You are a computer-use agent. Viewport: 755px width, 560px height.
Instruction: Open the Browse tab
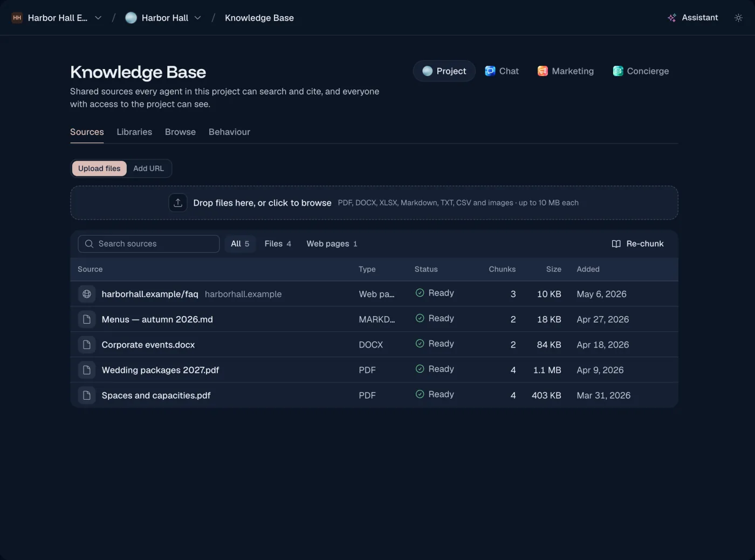[180, 132]
